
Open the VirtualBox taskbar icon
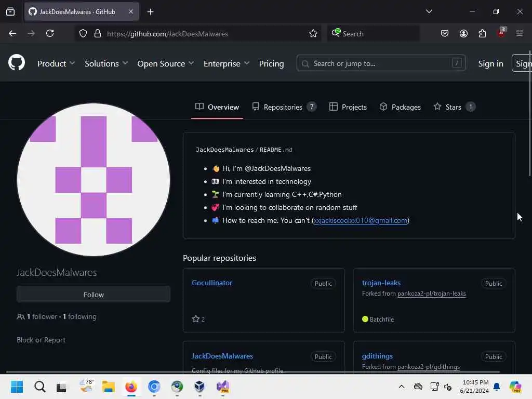click(199, 387)
